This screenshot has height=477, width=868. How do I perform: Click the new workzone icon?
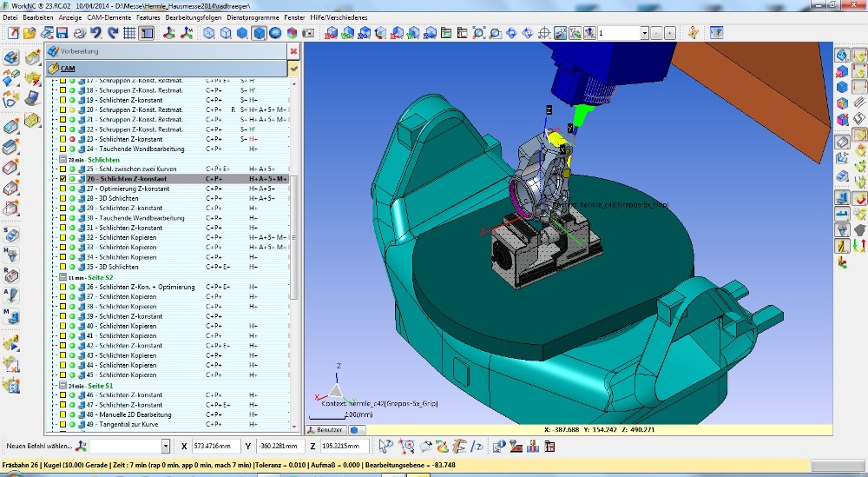tap(13, 33)
